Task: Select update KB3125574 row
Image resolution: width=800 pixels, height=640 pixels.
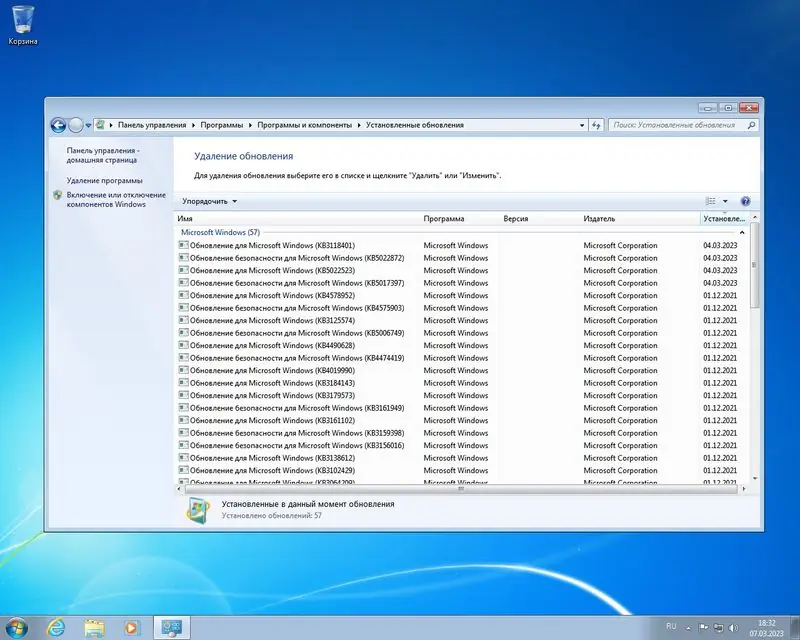Action: coord(461,321)
